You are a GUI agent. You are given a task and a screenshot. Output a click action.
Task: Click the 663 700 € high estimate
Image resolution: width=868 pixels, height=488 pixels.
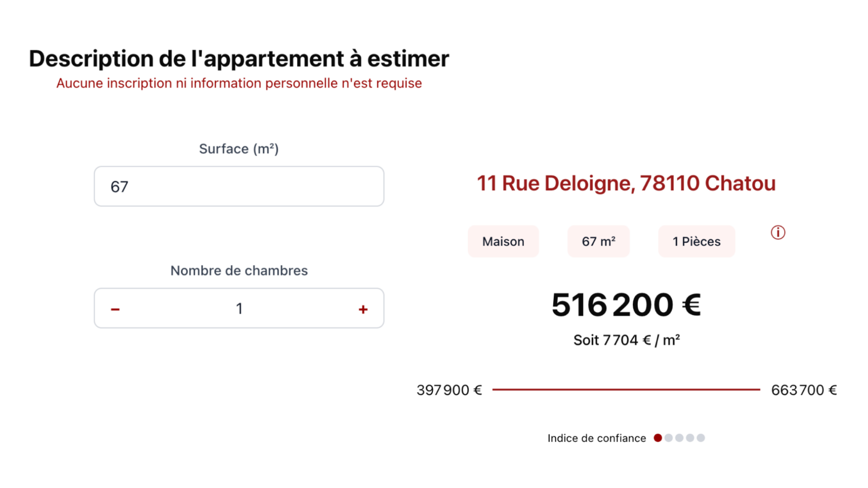pos(804,390)
